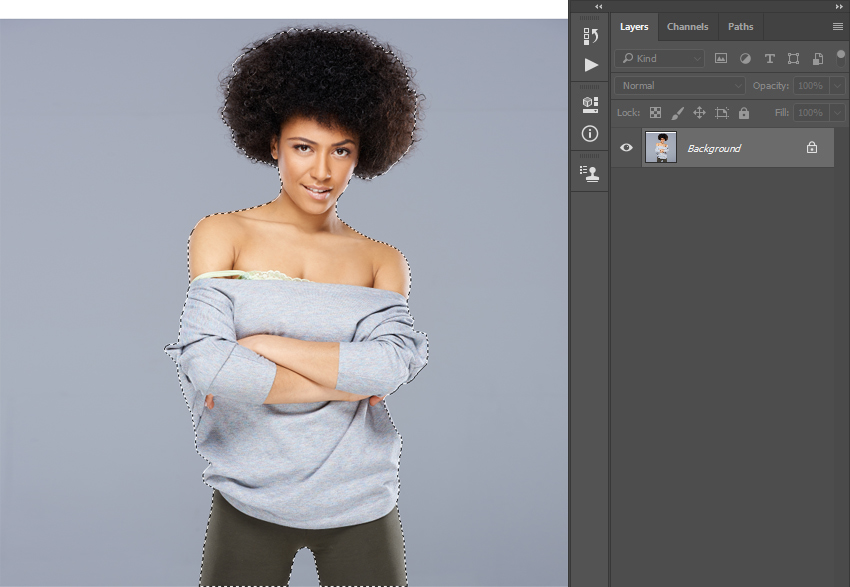Toggle the layer filtering switch
Screen dimensions: 850x587
[x=840, y=56]
